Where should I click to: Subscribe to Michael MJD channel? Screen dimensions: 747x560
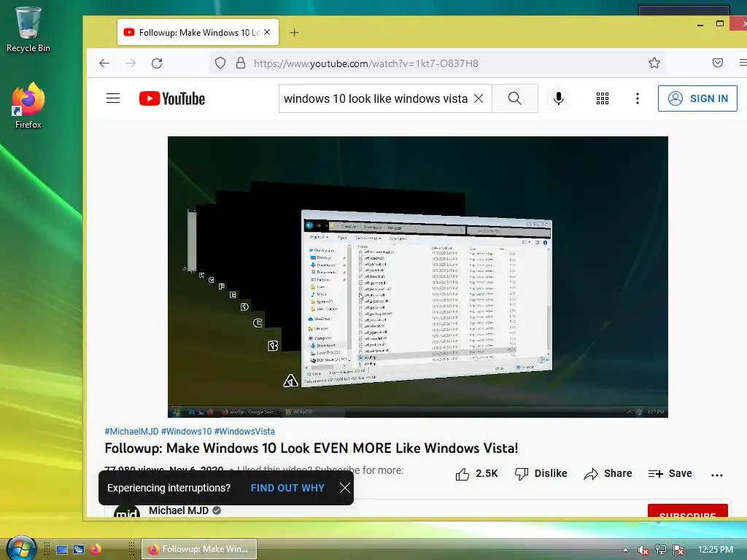(687, 510)
